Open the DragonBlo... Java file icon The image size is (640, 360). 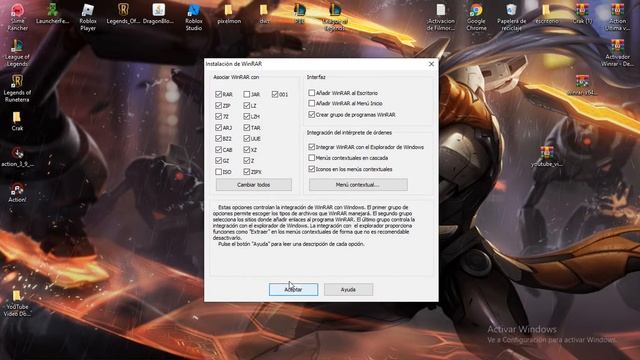158,14
